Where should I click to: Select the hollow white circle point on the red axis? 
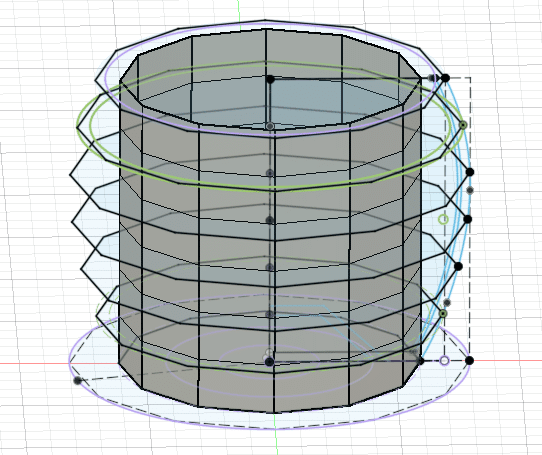(x=445, y=361)
